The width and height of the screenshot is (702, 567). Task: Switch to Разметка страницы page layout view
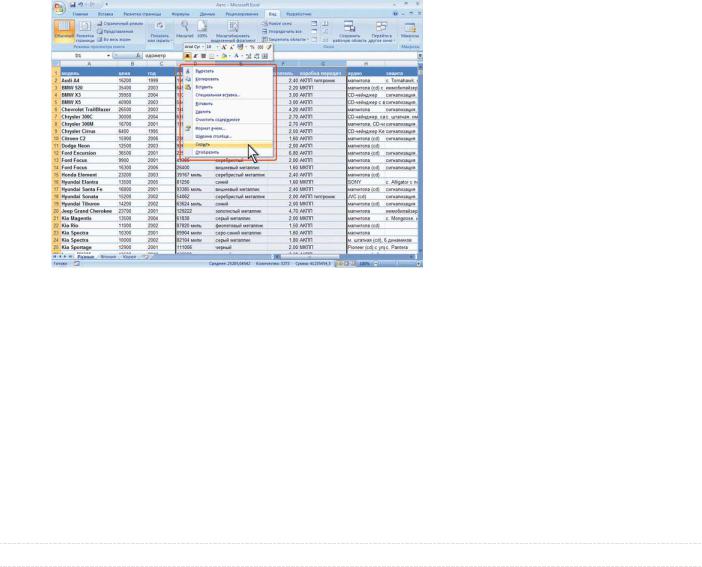point(85,30)
